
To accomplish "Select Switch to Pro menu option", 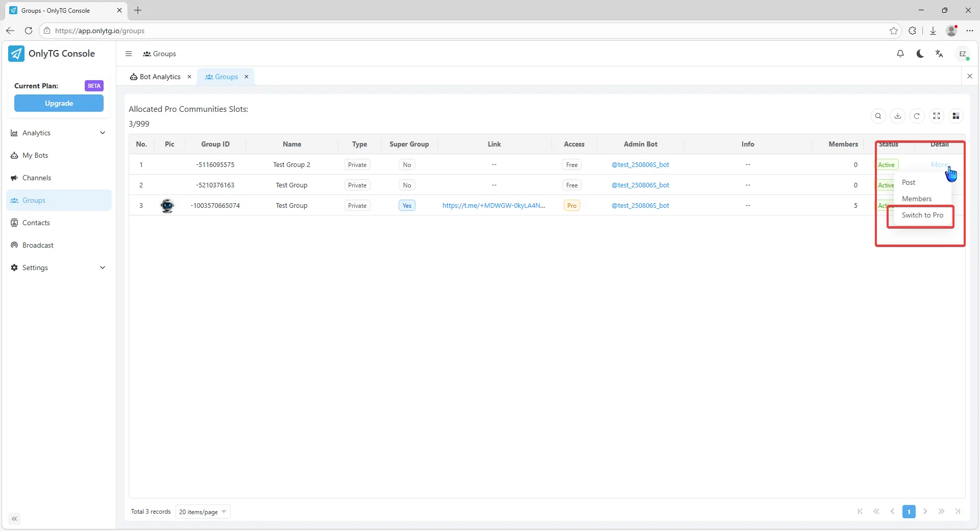I will tap(922, 215).
